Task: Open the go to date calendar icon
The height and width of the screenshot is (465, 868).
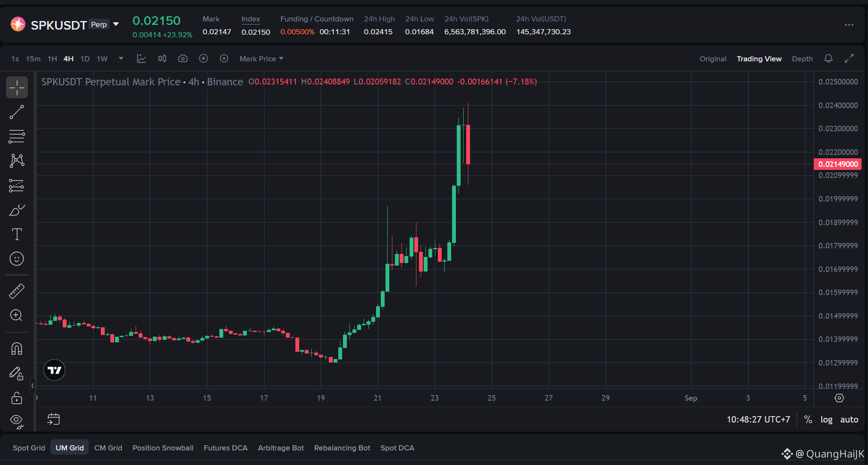Action: [53, 419]
